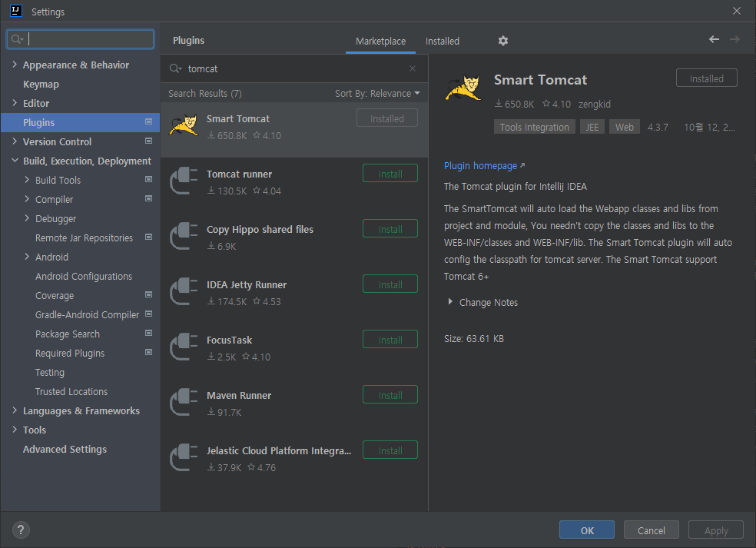
Task: Install the Maven Runner plugin
Action: (x=390, y=395)
